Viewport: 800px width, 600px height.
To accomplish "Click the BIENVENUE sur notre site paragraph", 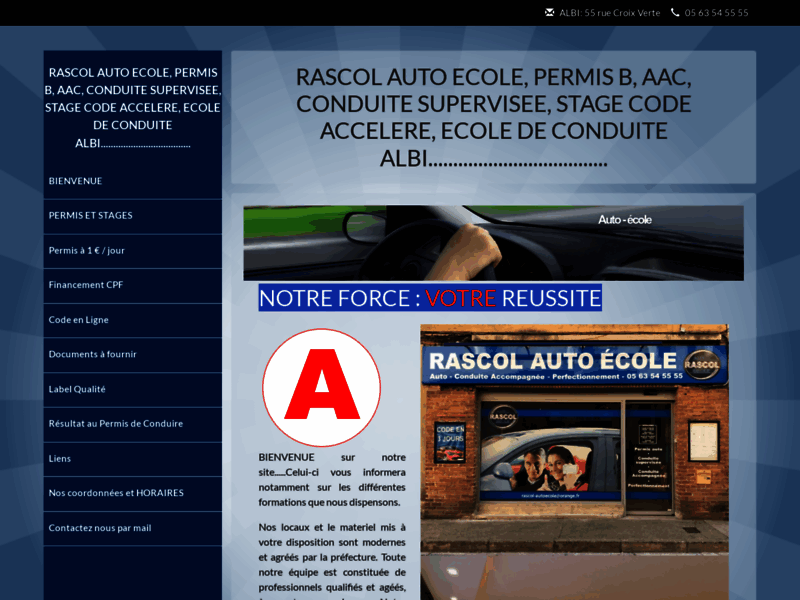I will tap(332, 480).
